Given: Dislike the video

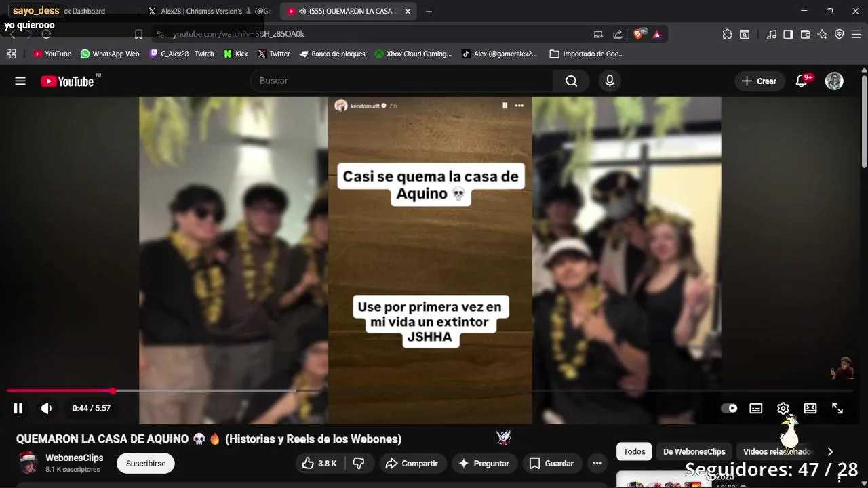Looking at the screenshot, I should point(359,464).
